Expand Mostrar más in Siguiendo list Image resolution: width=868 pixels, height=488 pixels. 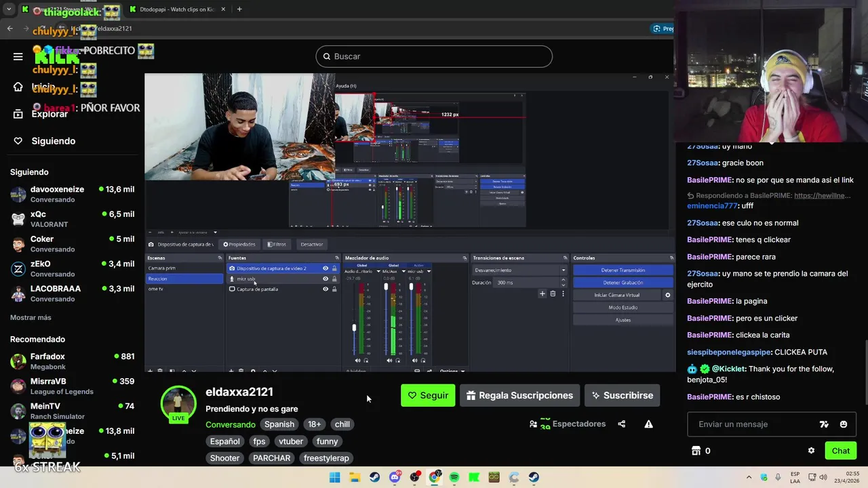pos(31,318)
